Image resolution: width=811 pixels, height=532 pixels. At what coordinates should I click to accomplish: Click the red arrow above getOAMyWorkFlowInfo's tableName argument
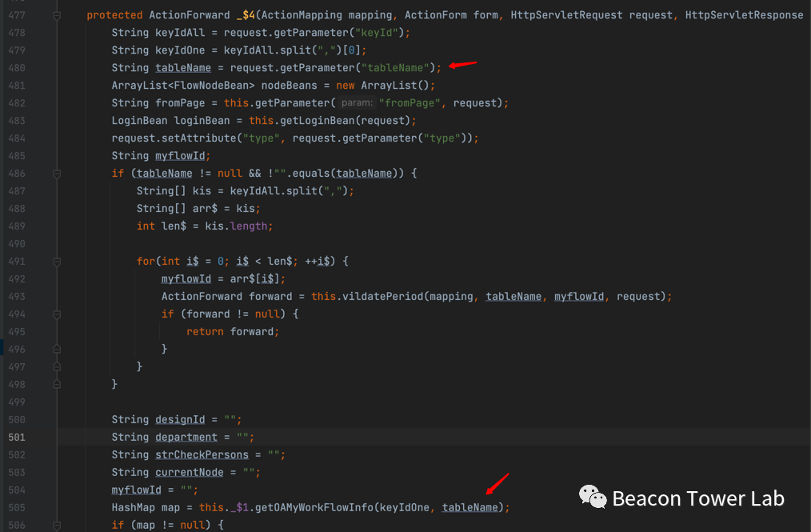(497, 483)
